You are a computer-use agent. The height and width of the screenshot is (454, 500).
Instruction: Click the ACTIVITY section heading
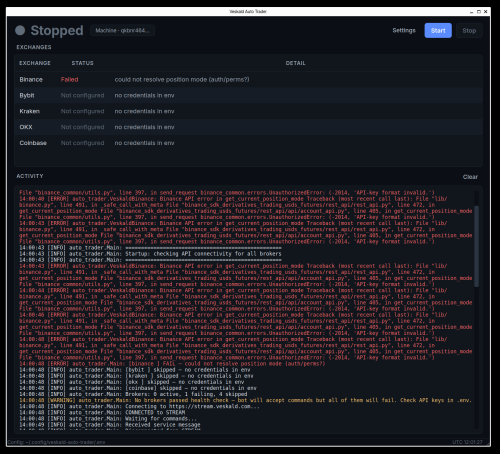(30, 176)
